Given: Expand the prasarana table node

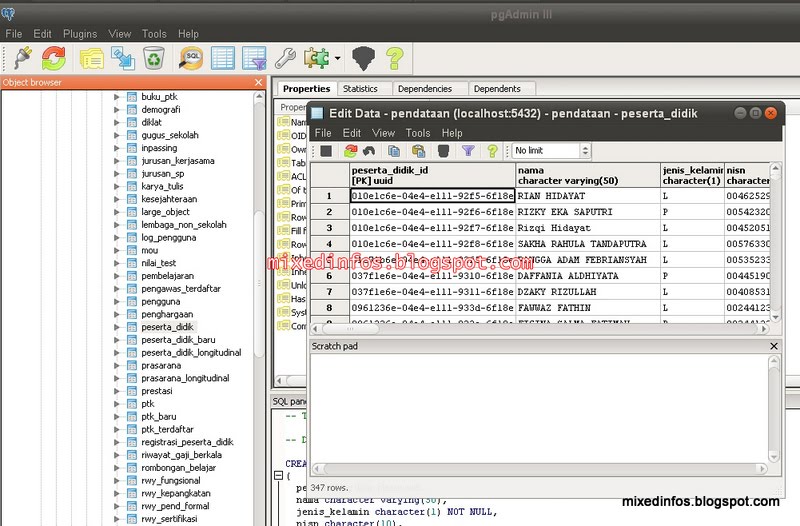Looking at the screenshot, I should point(116,365).
